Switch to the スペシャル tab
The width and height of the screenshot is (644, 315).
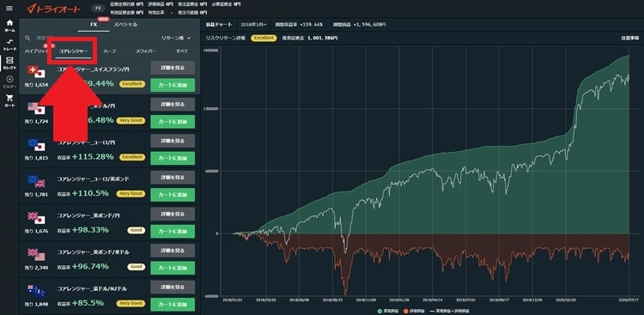tap(125, 25)
